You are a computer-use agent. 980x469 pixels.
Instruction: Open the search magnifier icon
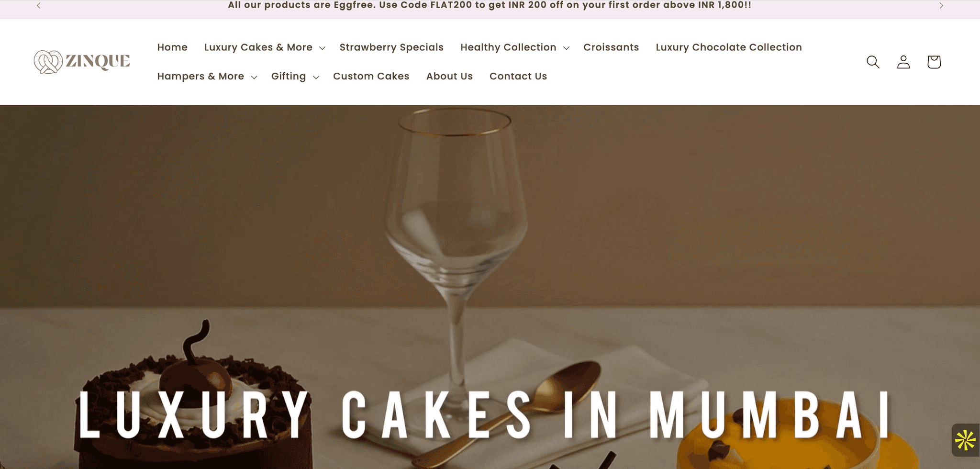[873, 62]
